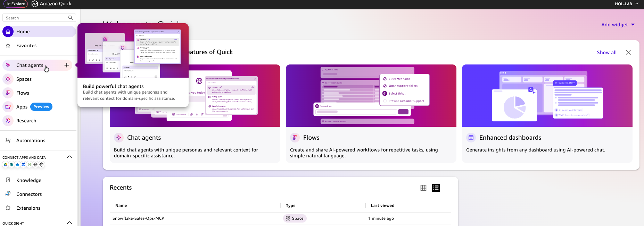Click the Build powerful chat agents tooltip image
Image resolution: width=644 pixels, height=226 pixels.
click(133, 51)
